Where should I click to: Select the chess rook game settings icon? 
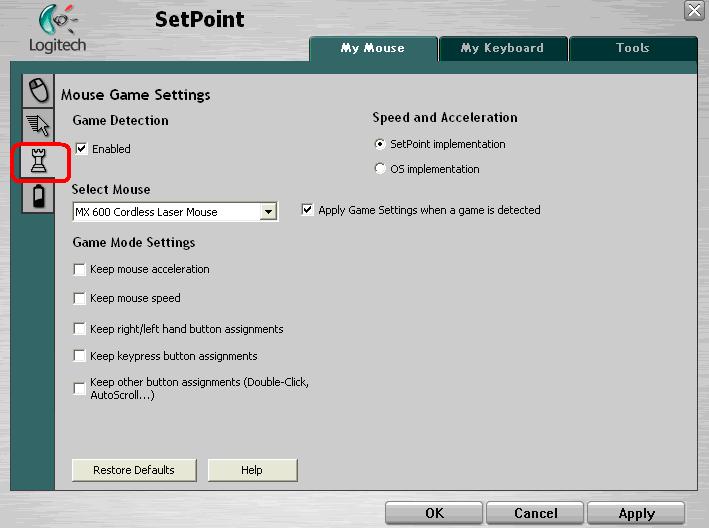tap(38, 160)
